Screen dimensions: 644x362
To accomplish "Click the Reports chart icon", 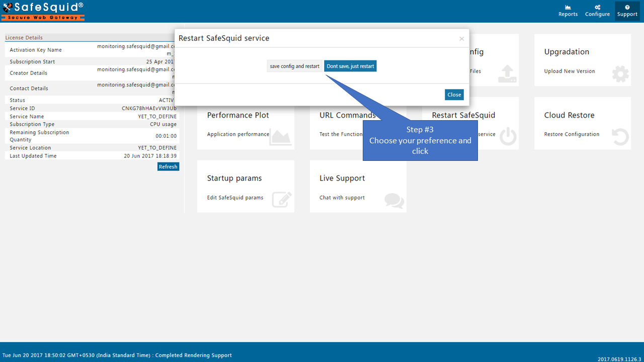I will (x=568, y=7).
